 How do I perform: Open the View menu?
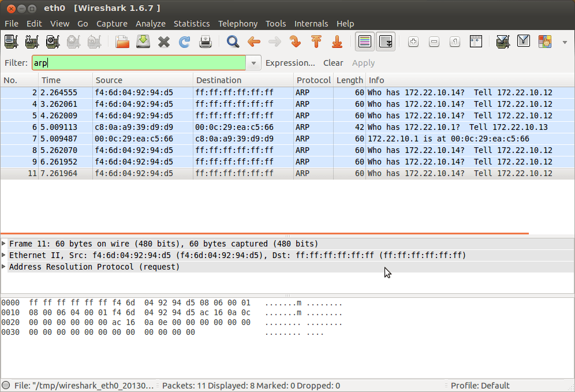point(60,24)
